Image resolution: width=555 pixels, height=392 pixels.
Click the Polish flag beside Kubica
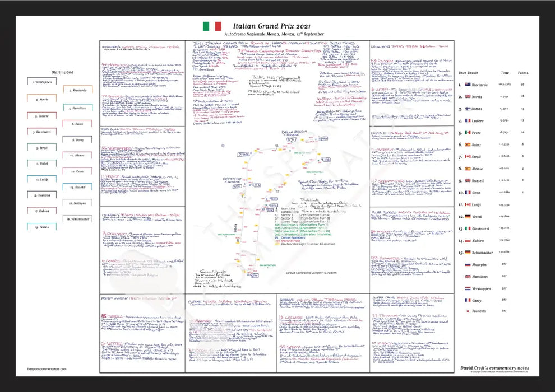467,241
